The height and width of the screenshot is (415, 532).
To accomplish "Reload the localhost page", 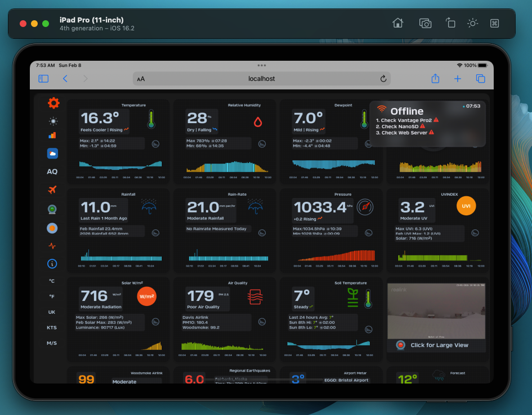I will point(383,79).
